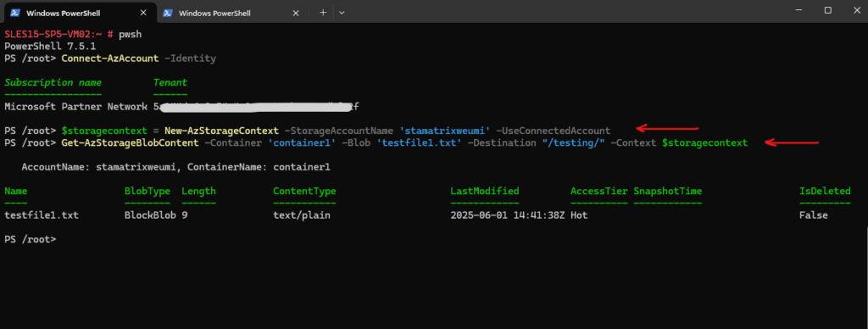Click the 'stamatrixweumi' storage account name string
The height and width of the screenshot is (329, 868).
coord(444,131)
